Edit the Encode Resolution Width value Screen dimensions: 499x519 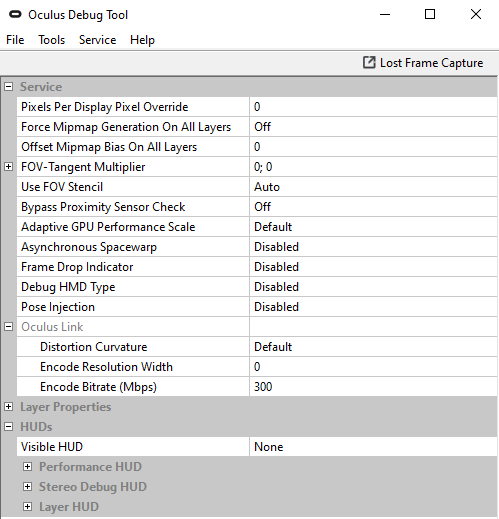tap(373, 367)
